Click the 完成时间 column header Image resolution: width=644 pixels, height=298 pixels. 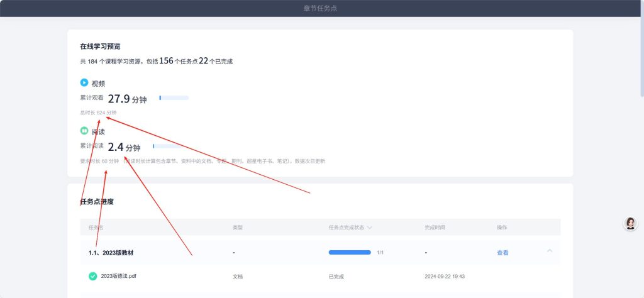435,228
